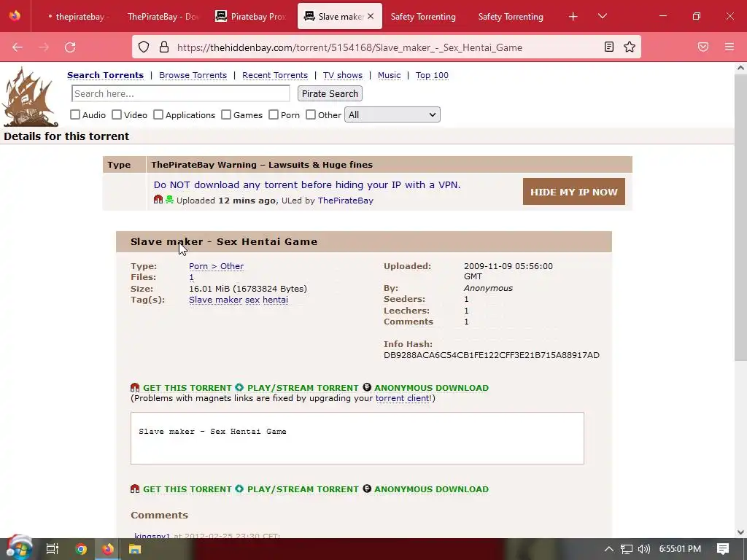Open the All category dropdown
The width and height of the screenshot is (747, 560).
pyautogui.click(x=392, y=114)
